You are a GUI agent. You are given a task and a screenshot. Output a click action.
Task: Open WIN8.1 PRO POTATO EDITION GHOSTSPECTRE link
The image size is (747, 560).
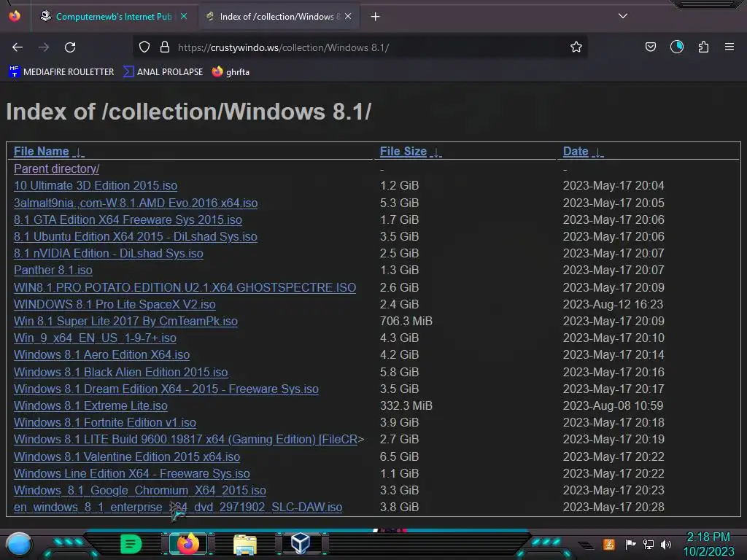(185, 287)
